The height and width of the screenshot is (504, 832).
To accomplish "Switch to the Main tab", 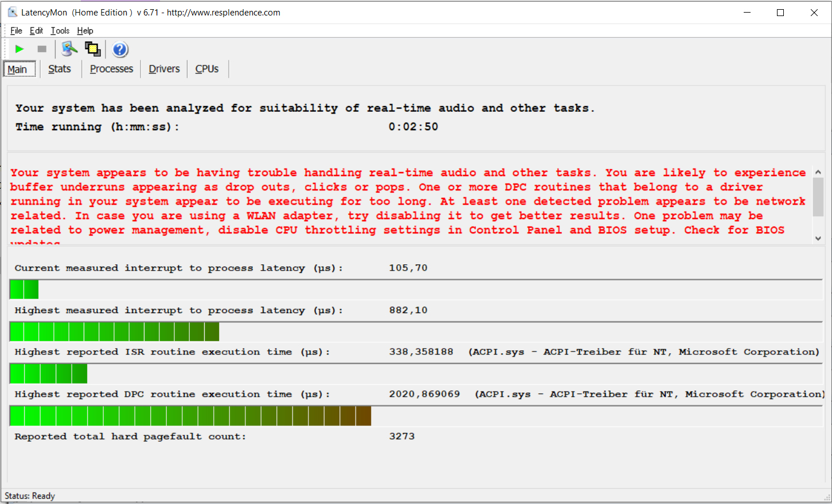I will tap(18, 69).
